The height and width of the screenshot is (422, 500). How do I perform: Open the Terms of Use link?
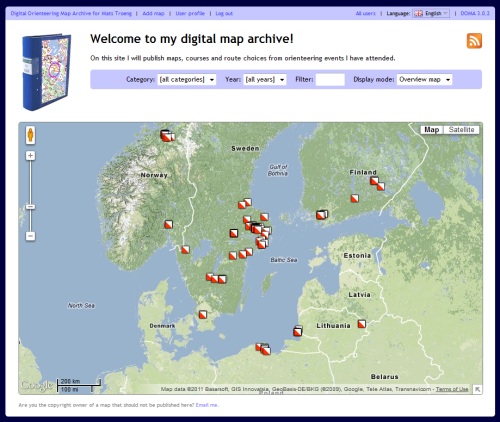[452, 389]
